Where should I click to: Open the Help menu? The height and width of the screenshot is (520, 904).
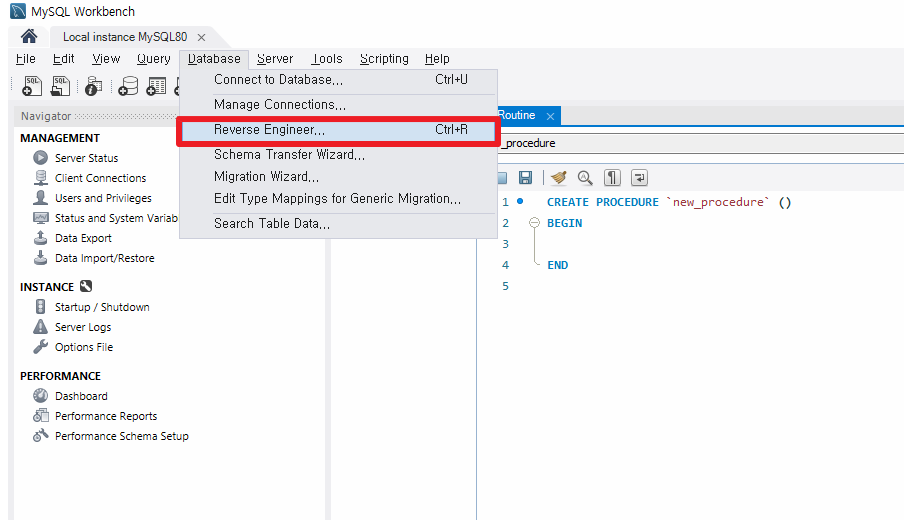pos(437,59)
